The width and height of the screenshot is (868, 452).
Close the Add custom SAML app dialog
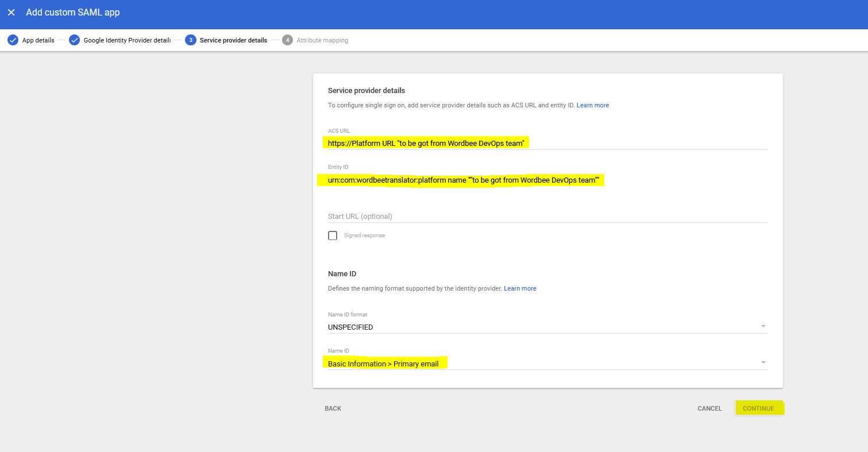[11, 12]
